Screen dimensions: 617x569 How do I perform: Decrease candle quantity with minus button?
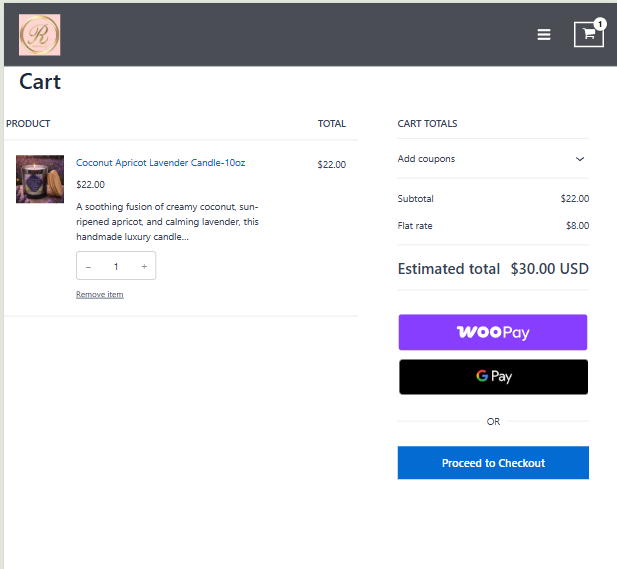click(88, 266)
